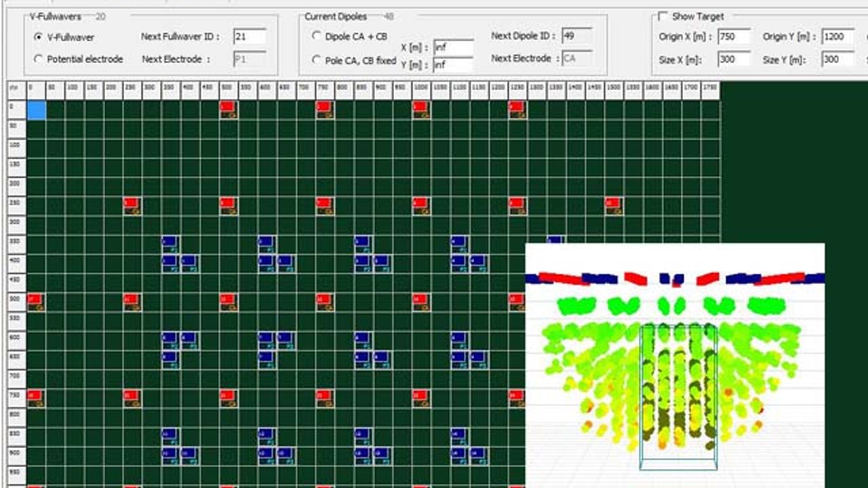Screen dimensions: 868x488
Task: Click the Size Y [m] input box
Action: click(837, 60)
